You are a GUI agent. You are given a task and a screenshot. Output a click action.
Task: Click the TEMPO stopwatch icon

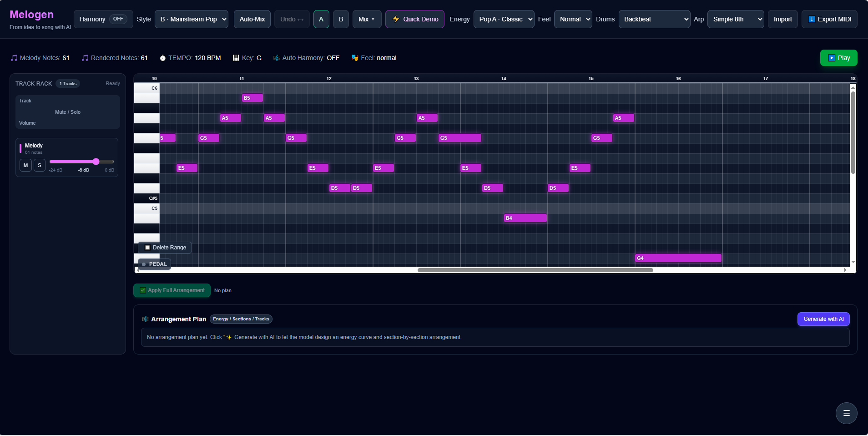(x=163, y=58)
